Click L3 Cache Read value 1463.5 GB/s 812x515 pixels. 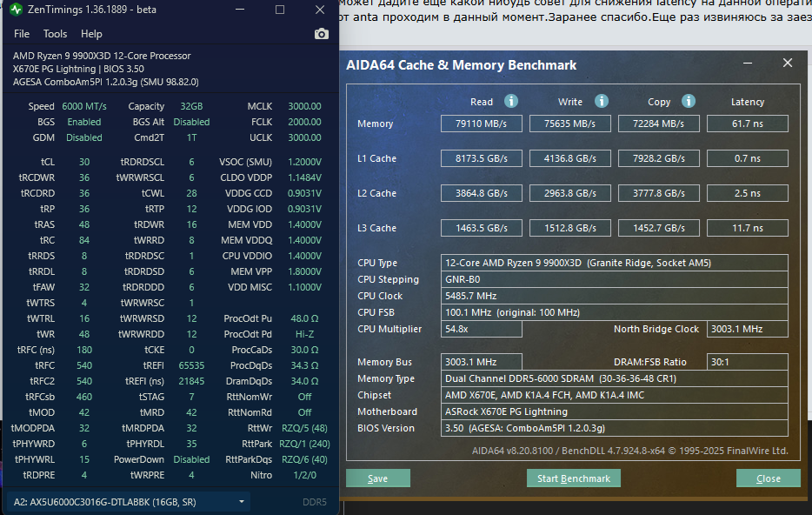(x=481, y=227)
